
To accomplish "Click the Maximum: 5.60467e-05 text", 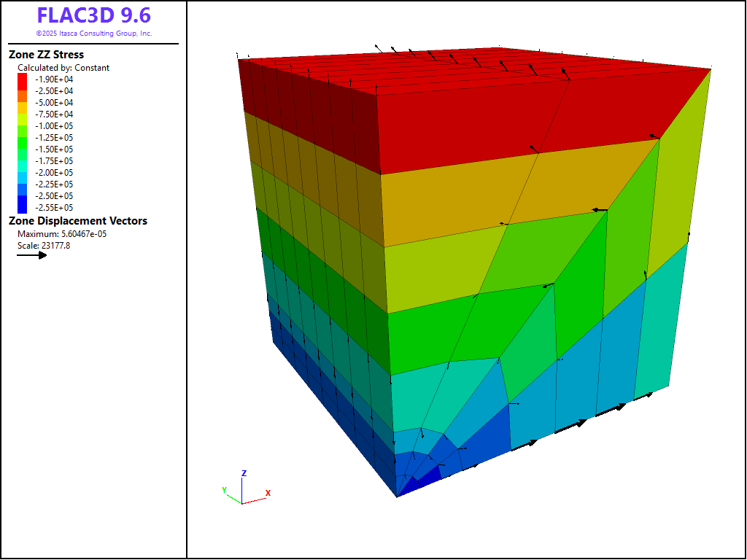I will [x=62, y=234].
